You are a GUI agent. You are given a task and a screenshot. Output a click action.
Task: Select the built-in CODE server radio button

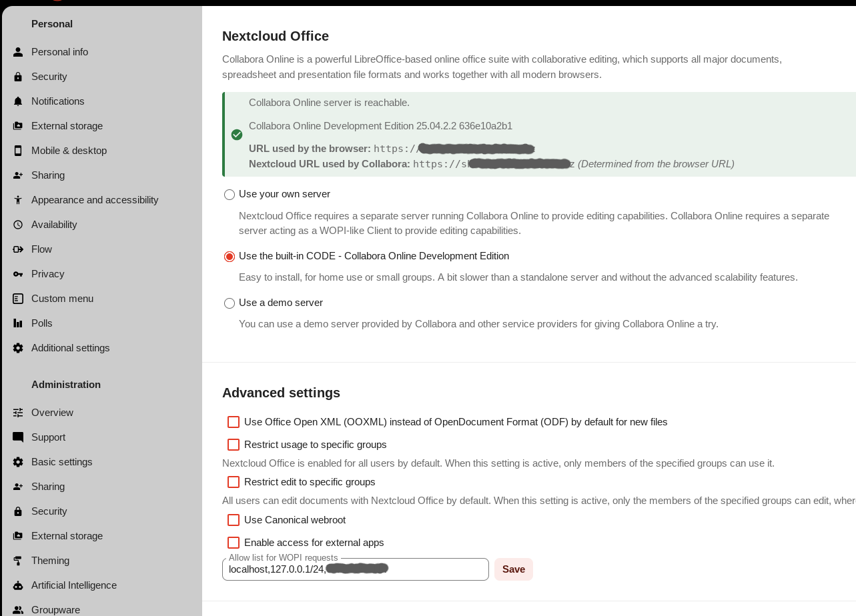click(230, 257)
